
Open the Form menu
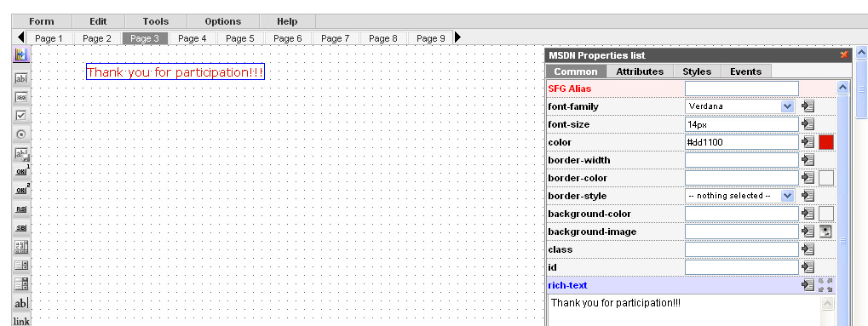point(42,21)
